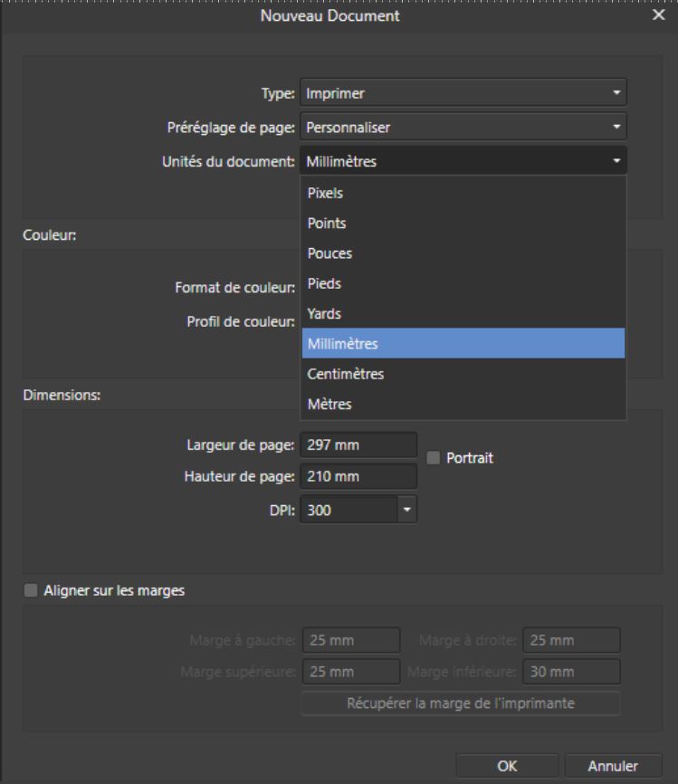Pick Yards in the units list

tap(463, 313)
